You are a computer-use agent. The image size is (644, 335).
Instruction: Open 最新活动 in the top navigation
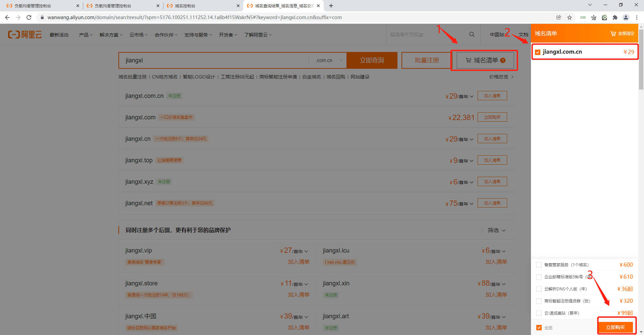pos(59,35)
